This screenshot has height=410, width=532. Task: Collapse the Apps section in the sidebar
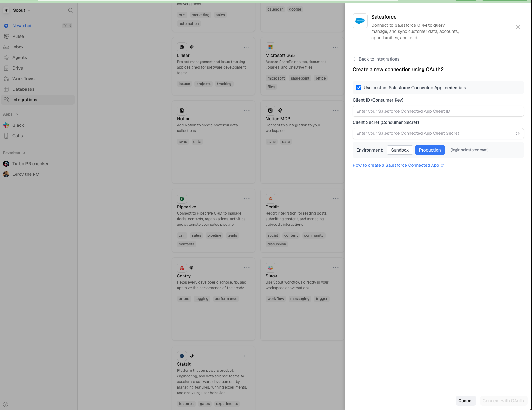(16, 114)
